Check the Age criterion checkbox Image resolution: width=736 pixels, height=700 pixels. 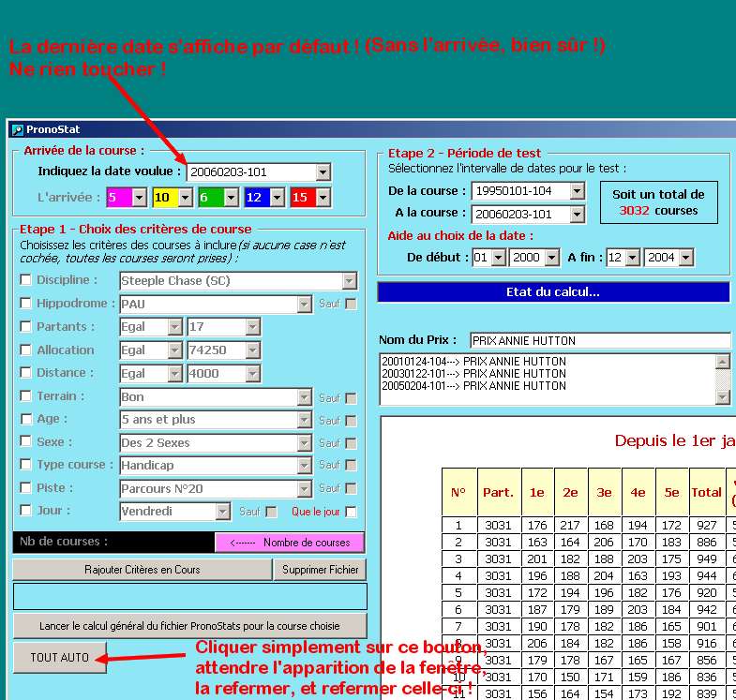(x=26, y=419)
